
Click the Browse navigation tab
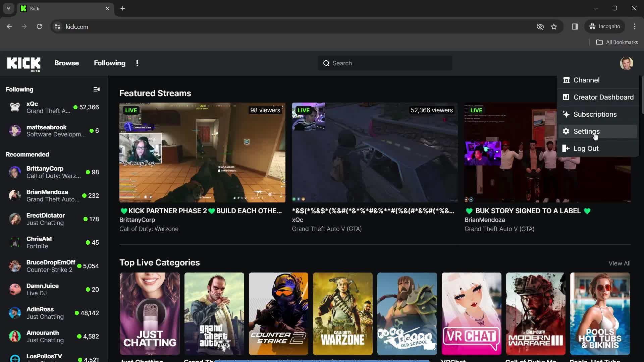click(66, 63)
